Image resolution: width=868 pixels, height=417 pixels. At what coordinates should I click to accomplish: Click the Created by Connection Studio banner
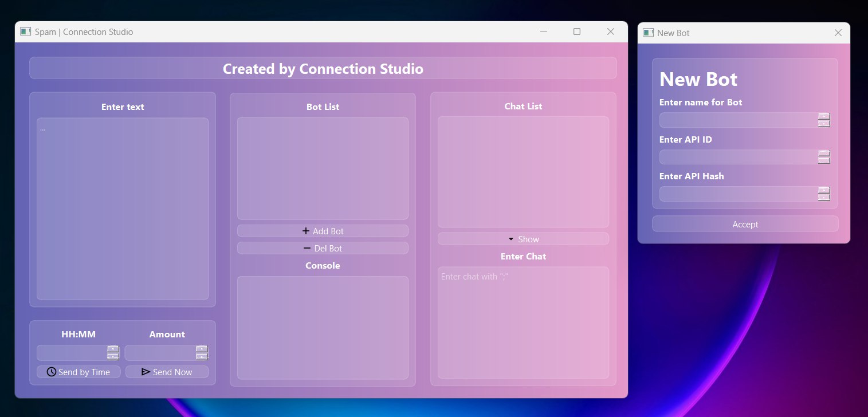pyautogui.click(x=323, y=68)
